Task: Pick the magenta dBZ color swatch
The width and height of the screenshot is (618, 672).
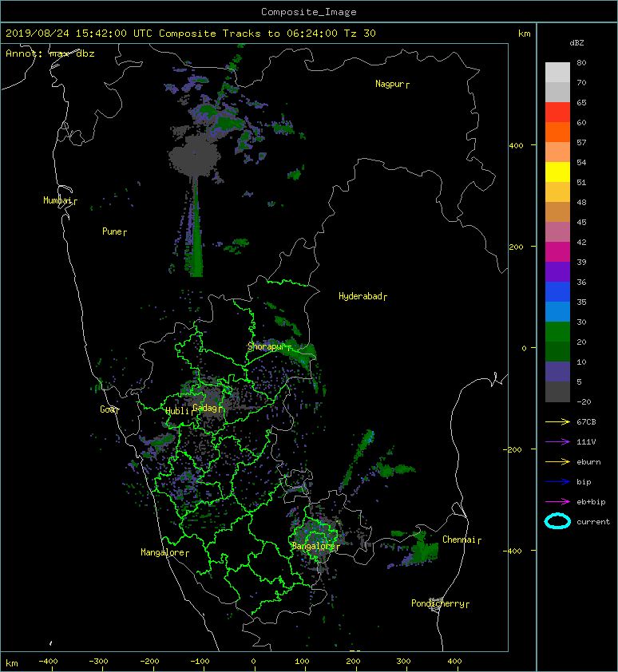Action: pos(557,251)
